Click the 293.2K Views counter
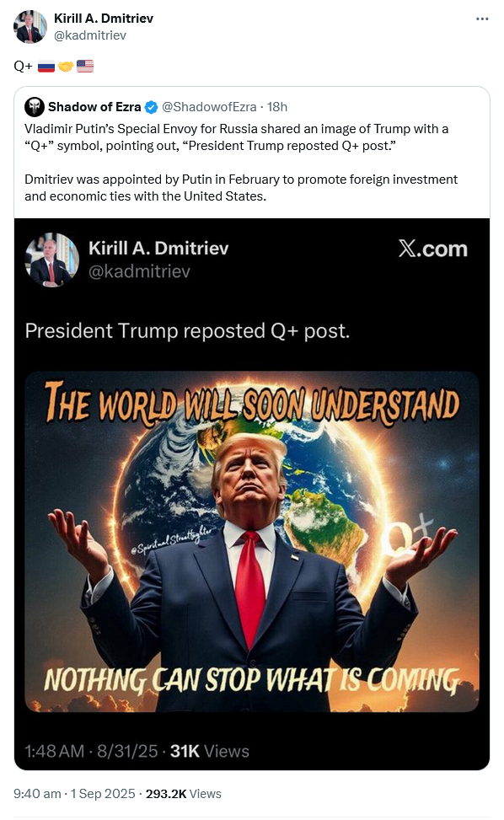This screenshot has height=820, width=504. pos(184,793)
